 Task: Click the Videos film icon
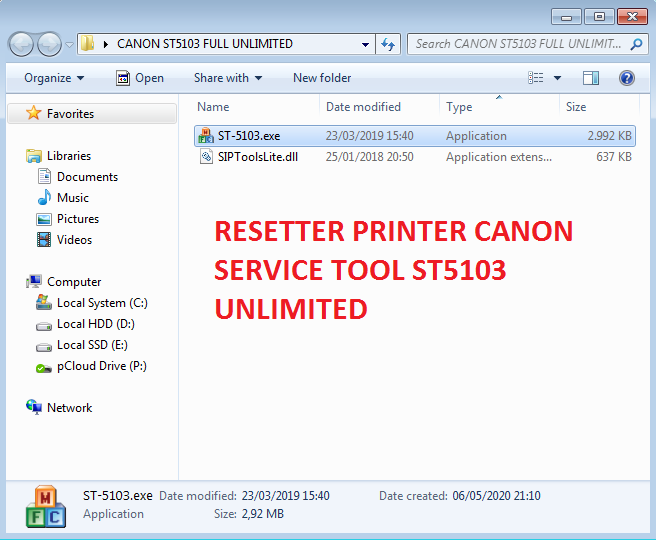[44, 240]
